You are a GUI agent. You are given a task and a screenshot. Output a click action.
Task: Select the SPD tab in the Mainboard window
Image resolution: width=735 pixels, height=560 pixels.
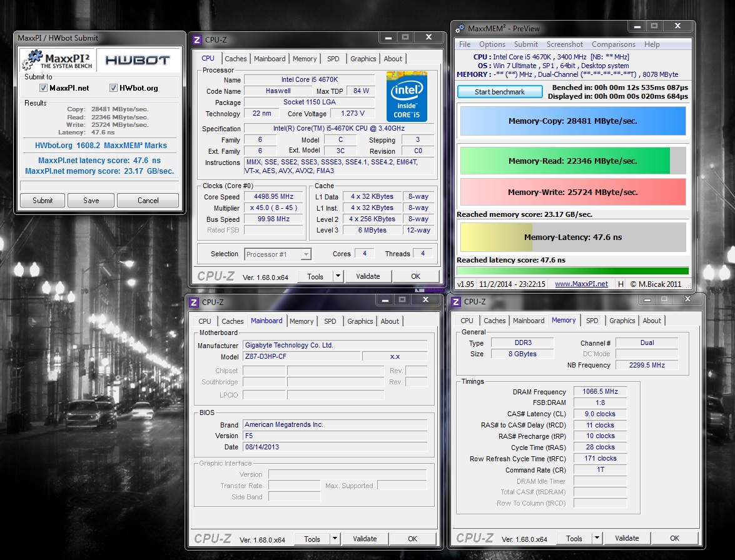(330, 321)
